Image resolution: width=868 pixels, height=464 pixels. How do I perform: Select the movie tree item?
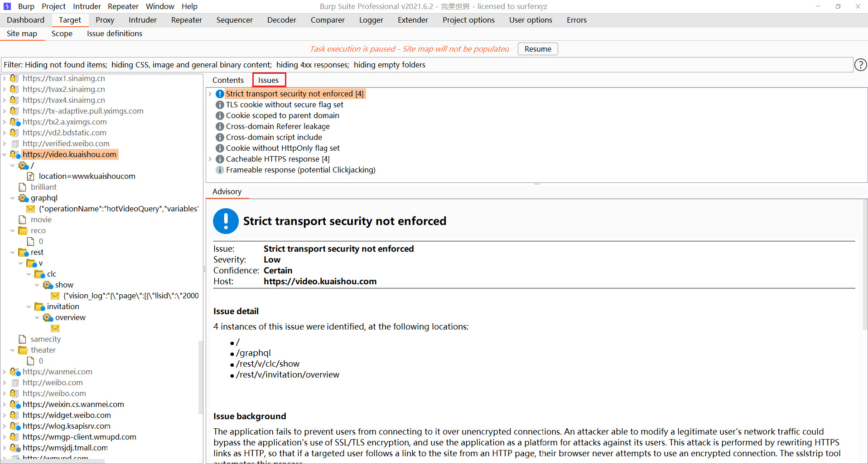click(x=41, y=220)
